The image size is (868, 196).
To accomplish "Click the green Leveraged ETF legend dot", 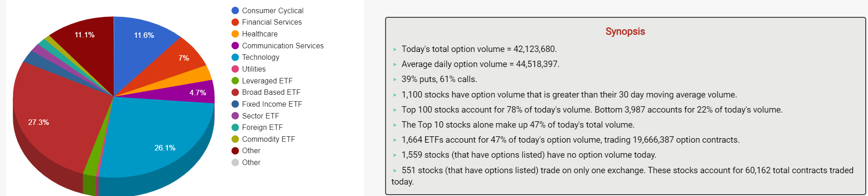I will click(x=235, y=81).
